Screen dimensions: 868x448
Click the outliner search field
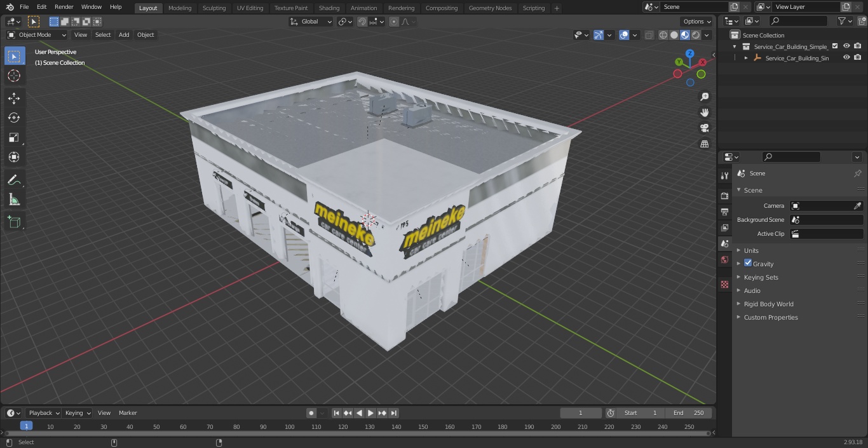tap(798, 21)
